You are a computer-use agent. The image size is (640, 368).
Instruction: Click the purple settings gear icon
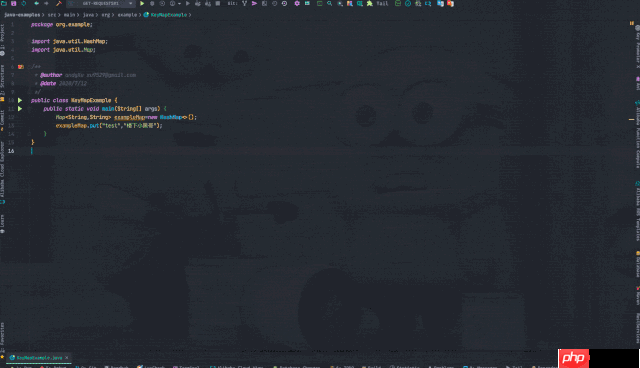[297, 4]
